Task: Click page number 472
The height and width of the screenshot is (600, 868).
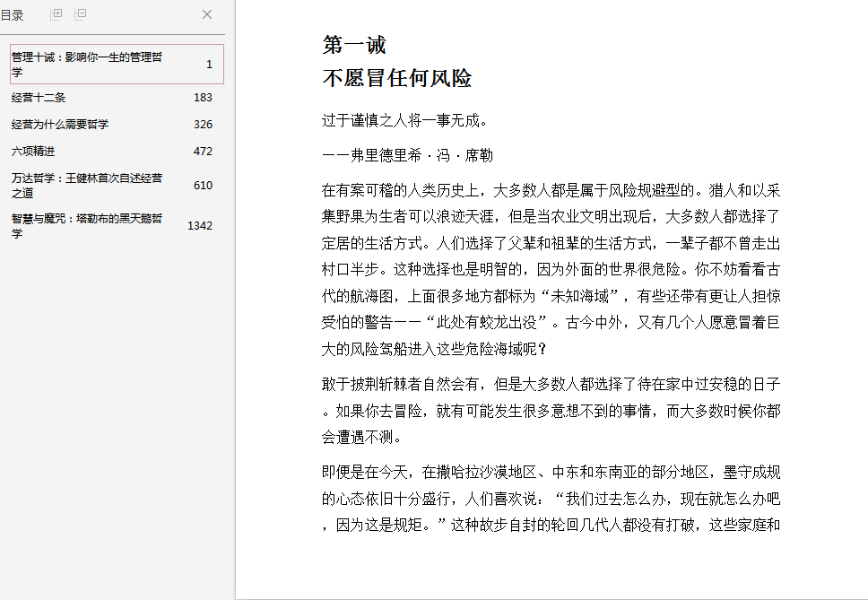Action: point(204,151)
